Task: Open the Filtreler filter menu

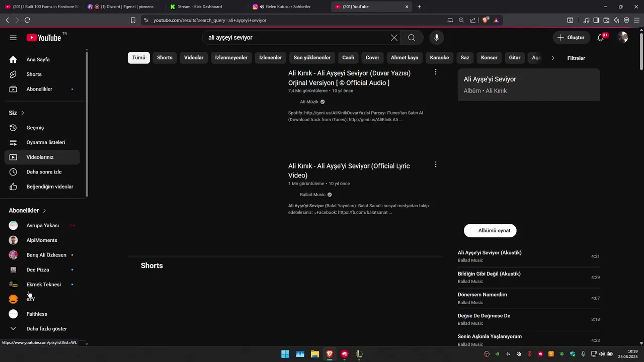Action: click(x=576, y=58)
